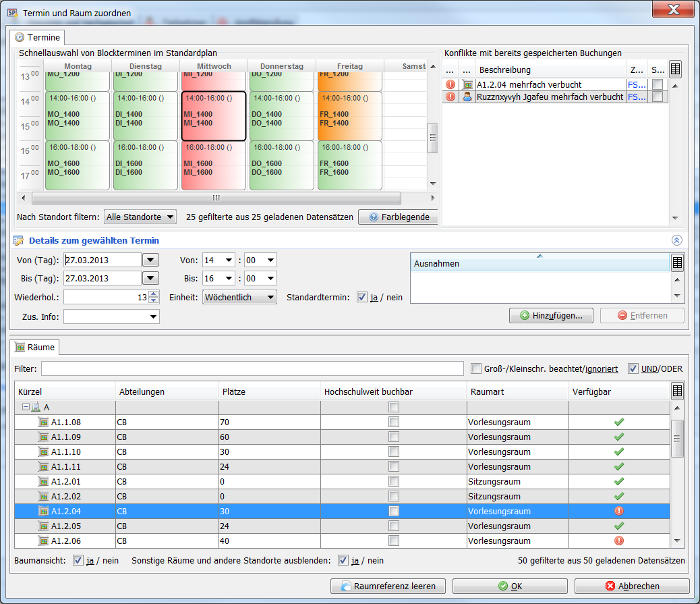
Task: Open the Von (Tag) date picker dropdown
Action: pyautogui.click(x=150, y=260)
